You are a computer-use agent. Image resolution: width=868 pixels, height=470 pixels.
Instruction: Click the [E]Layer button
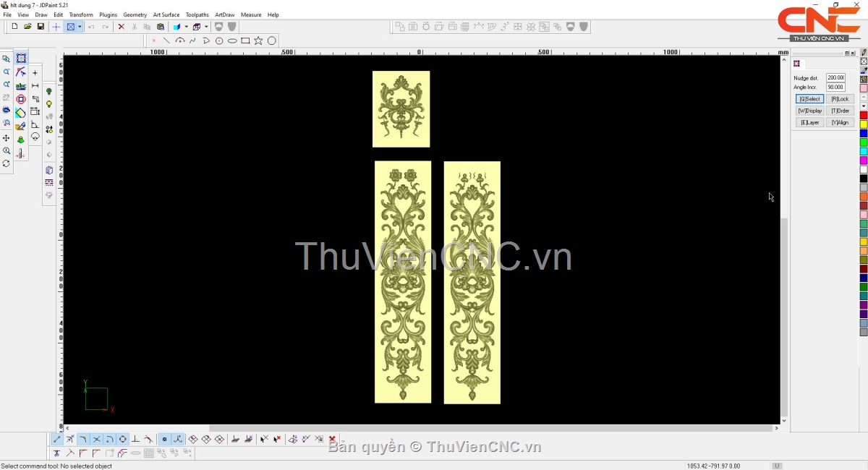pos(809,122)
